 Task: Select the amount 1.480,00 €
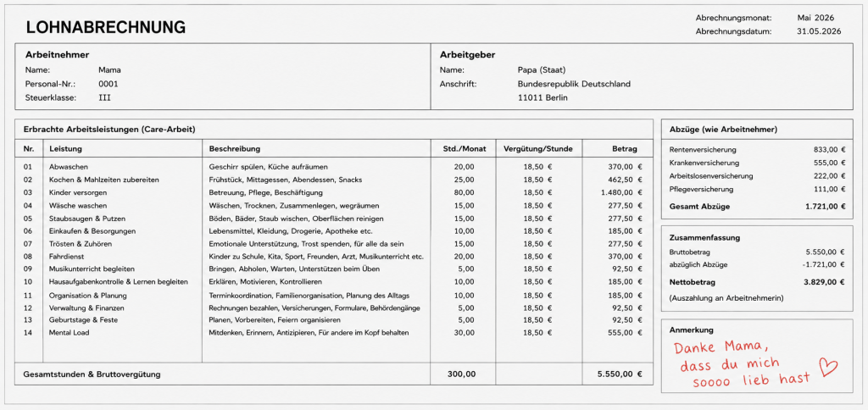point(620,192)
